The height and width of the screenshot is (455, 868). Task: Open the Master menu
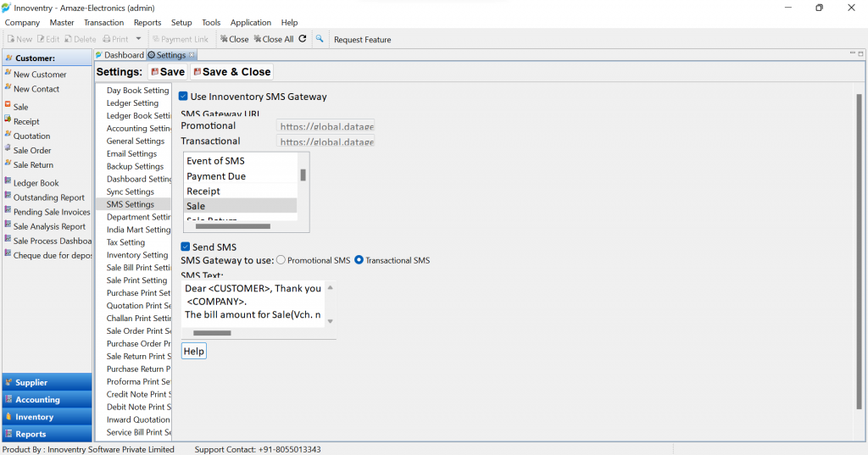(x=61, y=23)
